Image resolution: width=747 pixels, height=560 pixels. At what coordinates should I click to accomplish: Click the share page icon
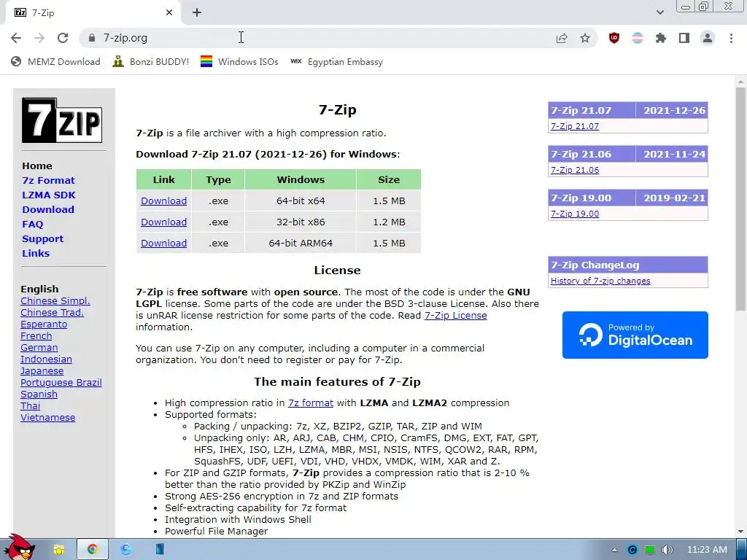coord(562,38)
